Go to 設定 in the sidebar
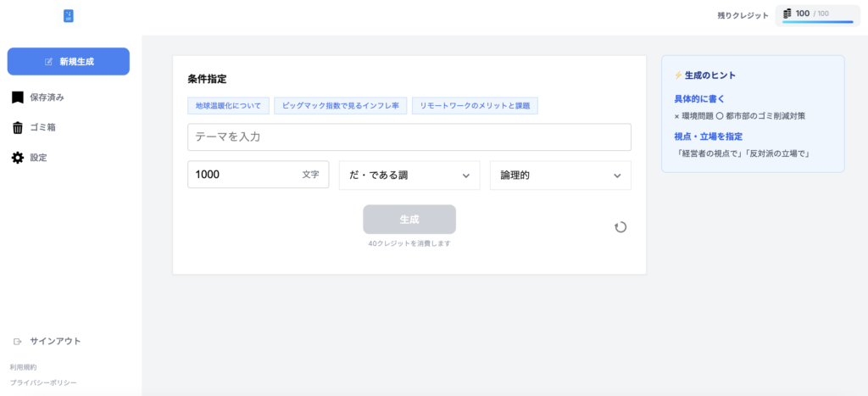This screenshot has height=396, width=868. (x=38, y=158)
